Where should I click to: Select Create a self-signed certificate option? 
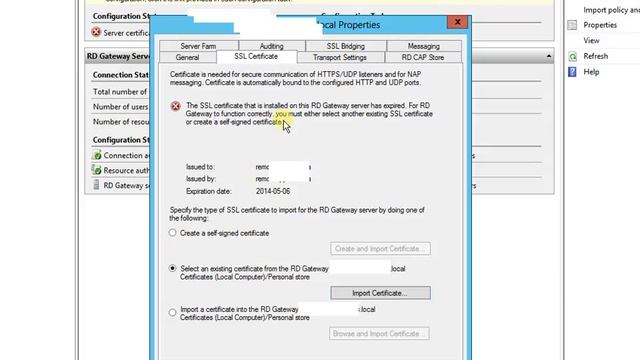pos(173,233)
